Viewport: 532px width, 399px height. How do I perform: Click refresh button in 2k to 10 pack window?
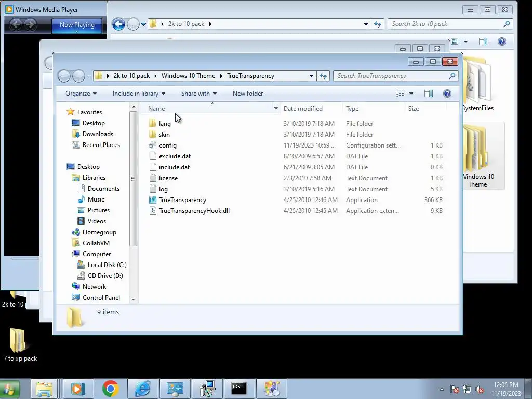[x=378, y=24]
